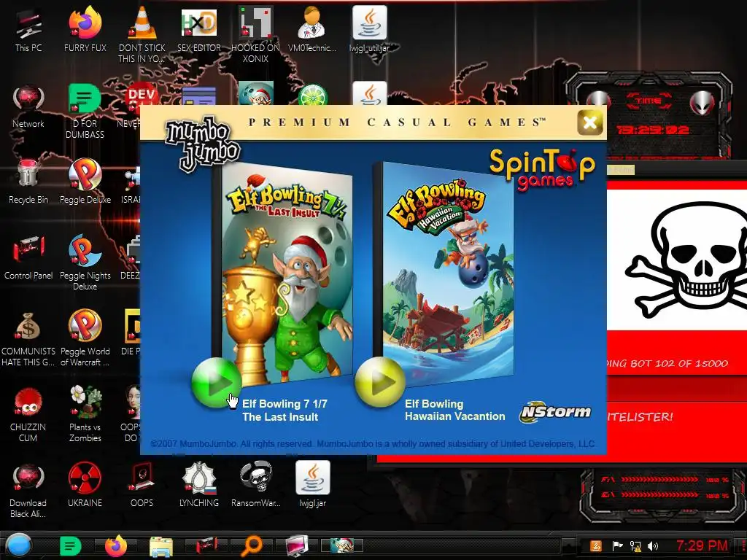Close the Premium Casual Games popup

pos(589,122)
